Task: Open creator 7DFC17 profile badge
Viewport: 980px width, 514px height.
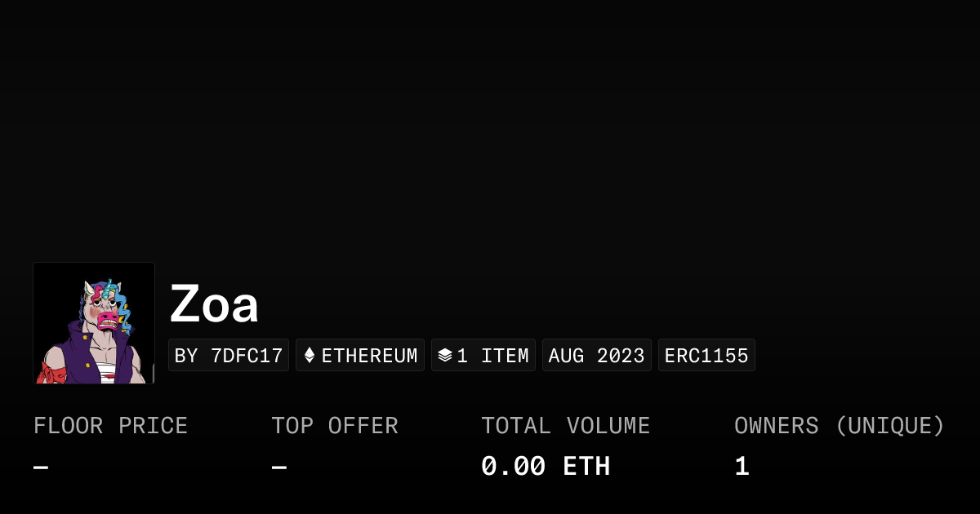Action: (x=229, y=356)
